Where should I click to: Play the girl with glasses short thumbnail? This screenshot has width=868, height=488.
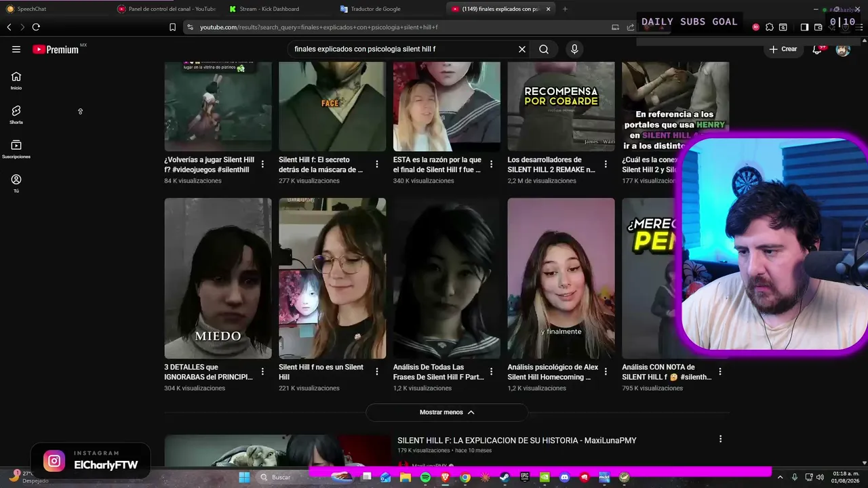[332, 278]
